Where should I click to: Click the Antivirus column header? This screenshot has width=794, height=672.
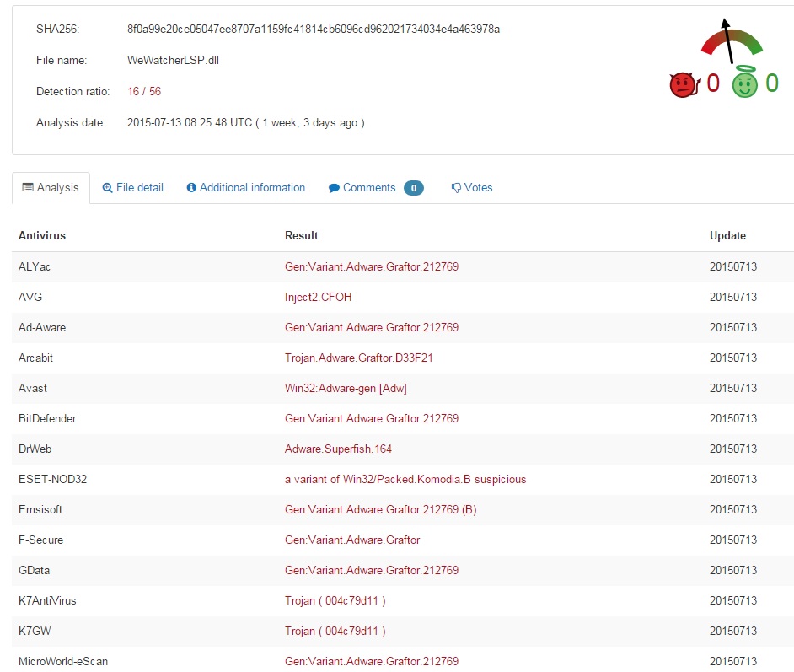click(x=42, y=235)
